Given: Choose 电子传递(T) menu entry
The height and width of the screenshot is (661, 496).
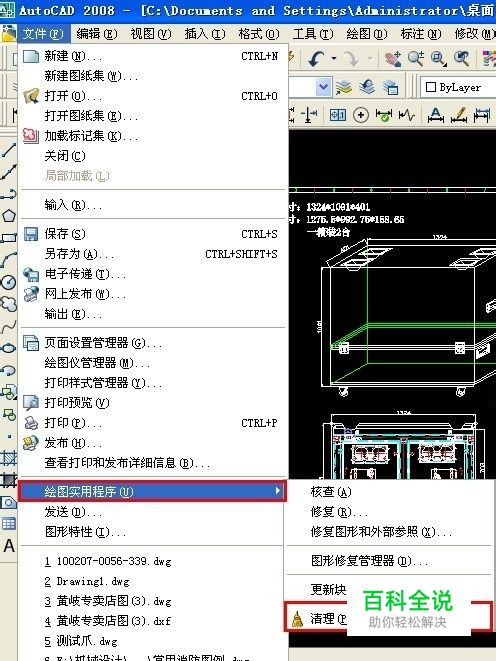Looking at the screenshot, I should point(153,274).
